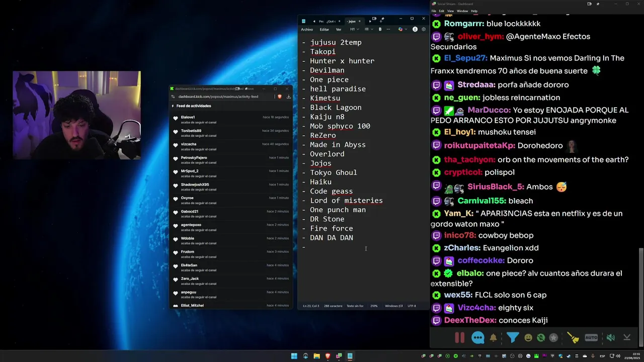Image resolution: width=644 pixels, height=362 pixels.
Task: Open Ver menu in Notepad
Action: 339,29
